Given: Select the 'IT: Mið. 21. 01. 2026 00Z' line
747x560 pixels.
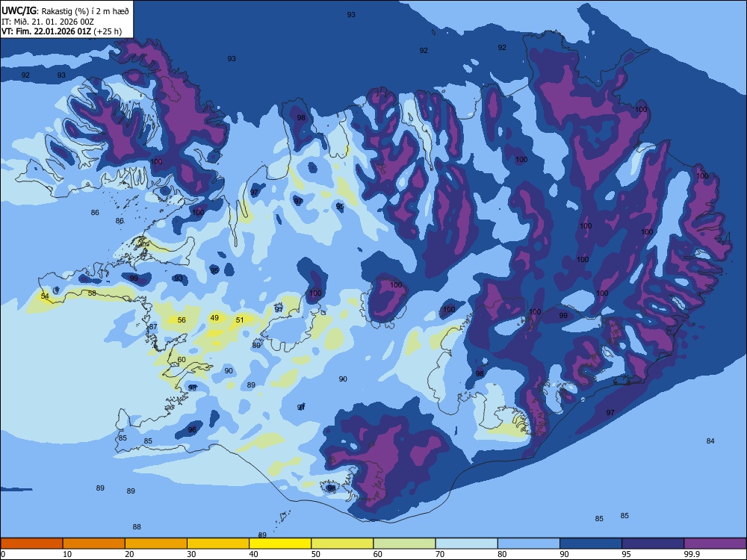Looking at the screenshot, I should click(x=48, y=22).
